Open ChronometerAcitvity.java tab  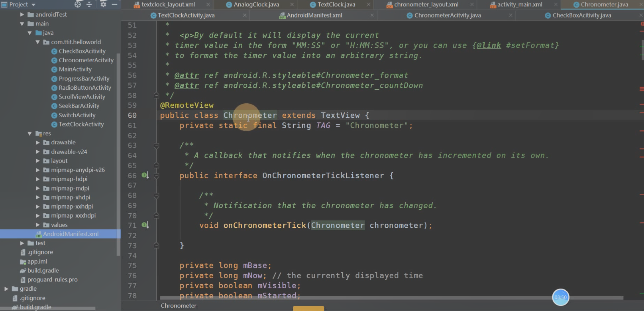coord(448,15)
